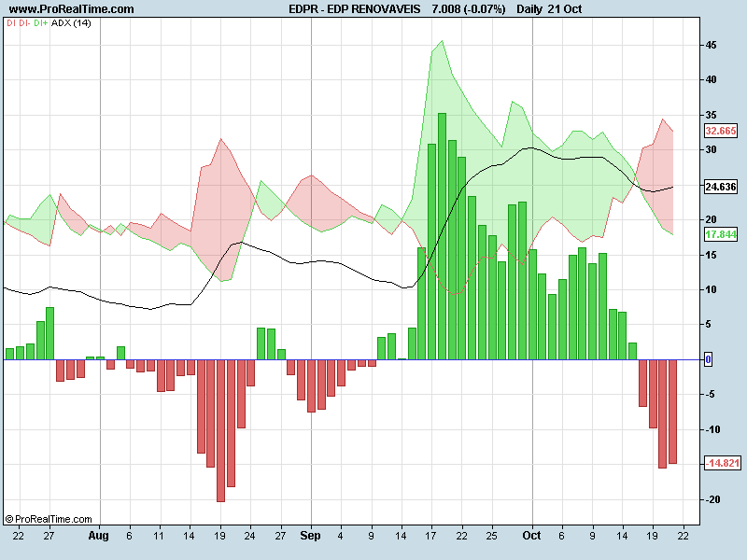Click the -10 scale label

(712, 429)
